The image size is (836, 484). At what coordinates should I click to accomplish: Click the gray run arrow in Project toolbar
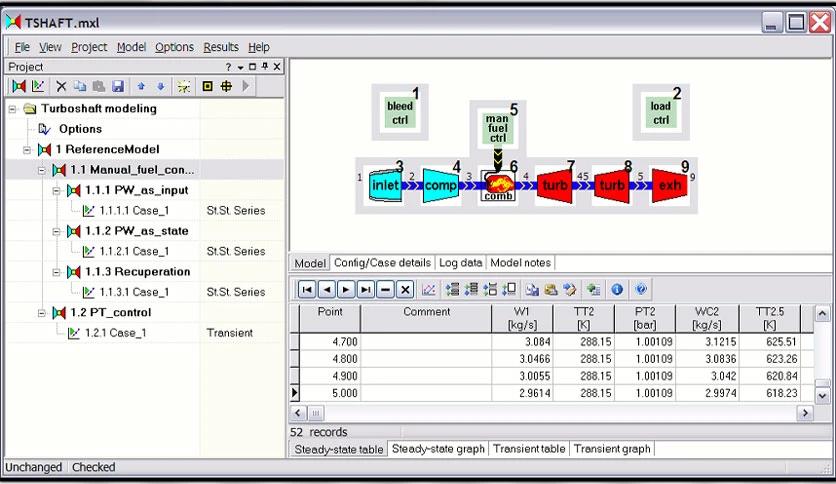[245, 86]
